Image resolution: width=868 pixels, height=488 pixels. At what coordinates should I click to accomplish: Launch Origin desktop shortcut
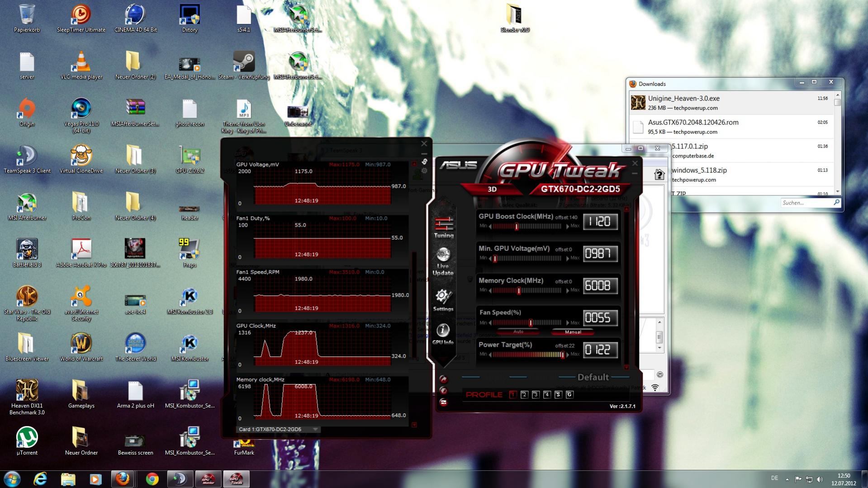tap(27, 112)
